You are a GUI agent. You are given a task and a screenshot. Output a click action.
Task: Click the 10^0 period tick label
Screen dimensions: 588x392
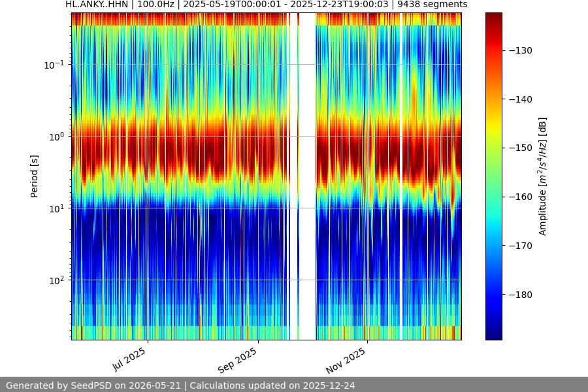point(56,137)
